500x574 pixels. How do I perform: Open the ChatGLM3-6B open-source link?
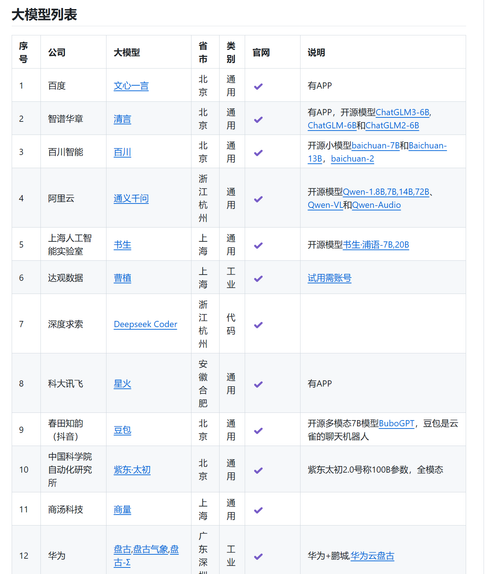coord(402,112)
